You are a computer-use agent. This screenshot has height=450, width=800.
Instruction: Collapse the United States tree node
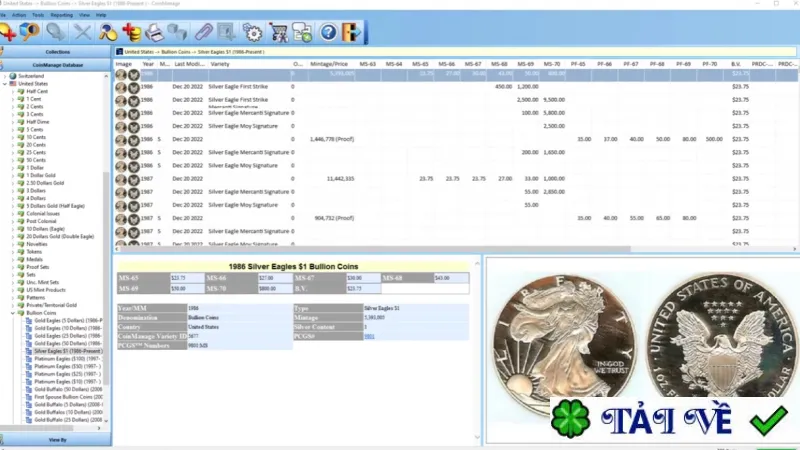click(5, 84)
